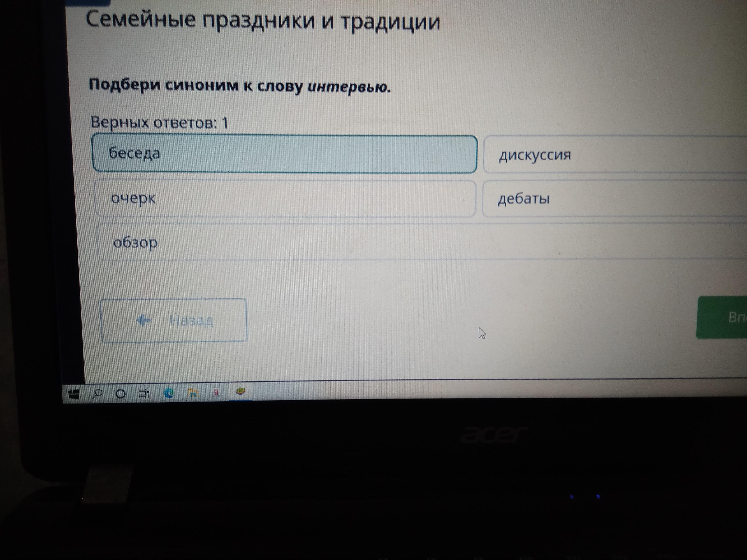The height and width of the screenshot is (560, 747).
Task: Pick the очерк answer option
Action: pyautogui.click(x=285, y=199)
